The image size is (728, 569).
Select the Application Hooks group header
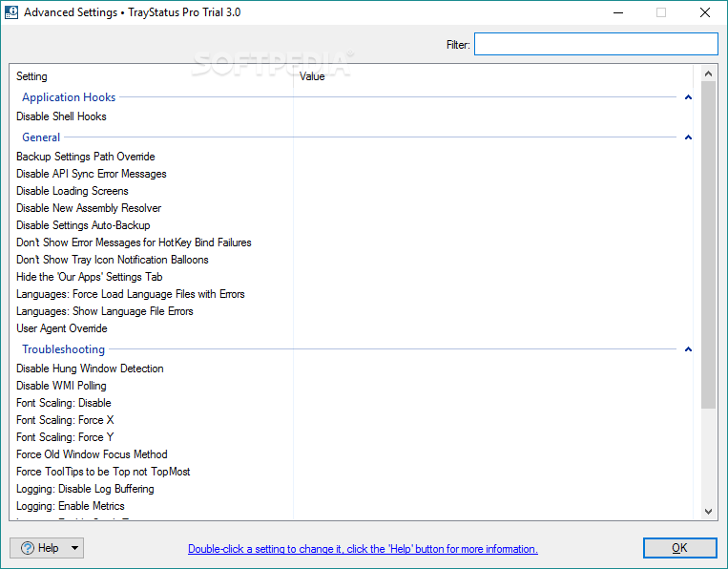tap(69, 97)
